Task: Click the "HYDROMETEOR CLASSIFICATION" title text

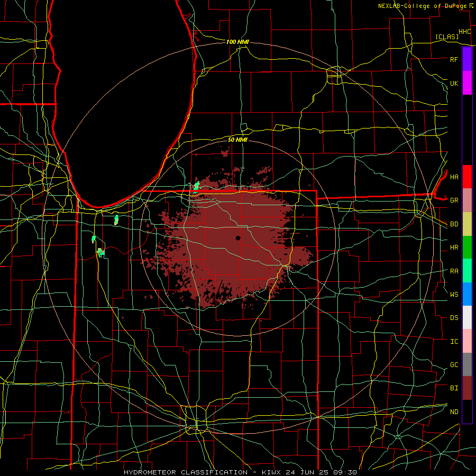Action: 186,472
